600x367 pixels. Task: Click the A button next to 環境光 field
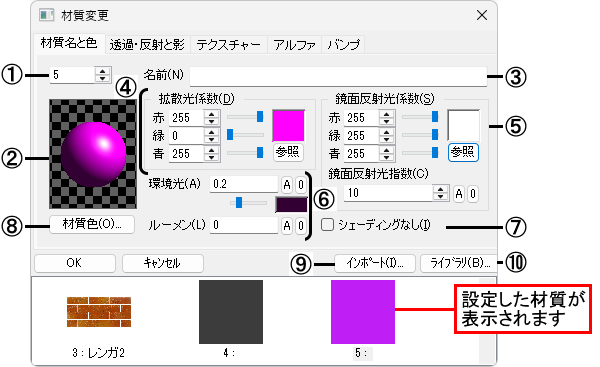(x=287, y=185)
